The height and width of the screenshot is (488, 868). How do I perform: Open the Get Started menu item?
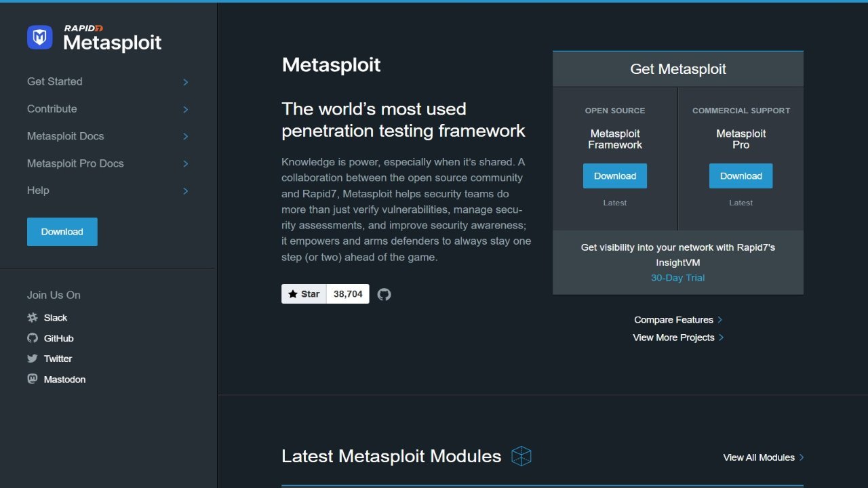[55, 81]
